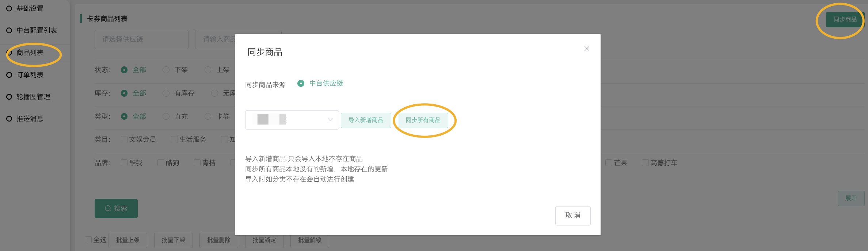Screen dimensions: 868x251
Task: Open 中台配置列表 sidebar item
Action: pyautogui.click(x=37, y=30)
